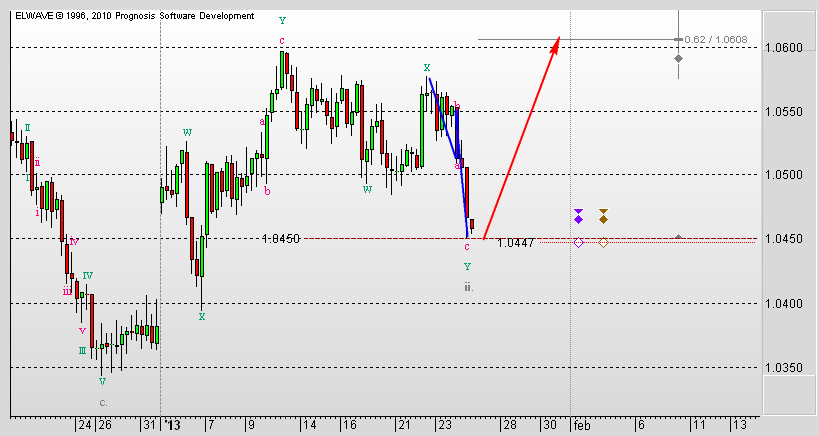The width and height of the screenshot is (819, 436).
Task: Click the gray diamond target marker below 0.62 / 1.0608
Action: [x=678, y=58]
